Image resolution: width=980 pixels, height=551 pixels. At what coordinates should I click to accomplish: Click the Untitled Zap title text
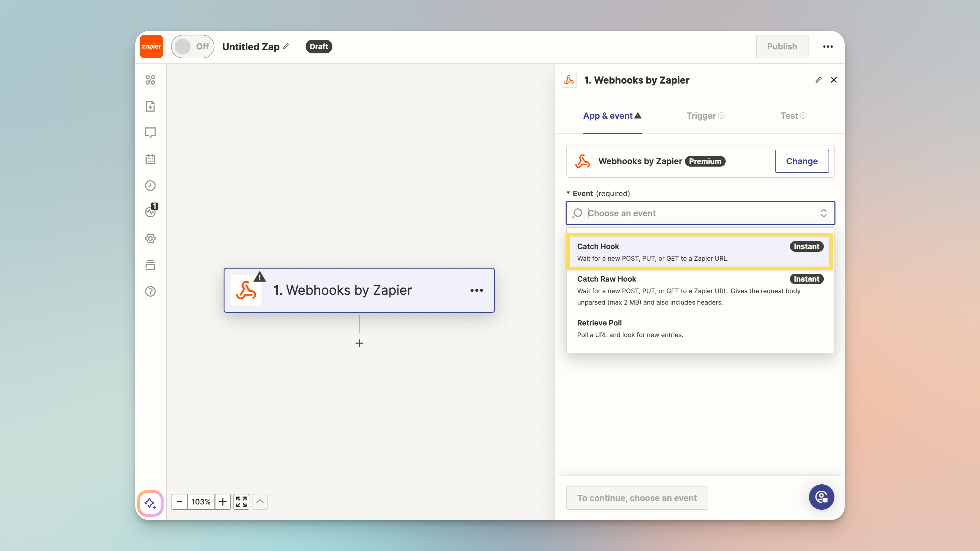[x=251, y=47]
